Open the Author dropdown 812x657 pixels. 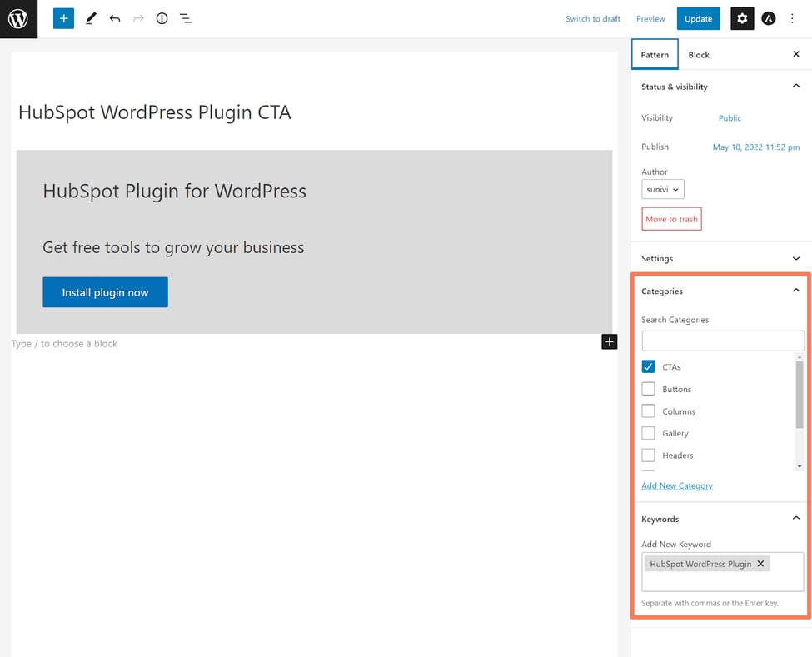663,190
